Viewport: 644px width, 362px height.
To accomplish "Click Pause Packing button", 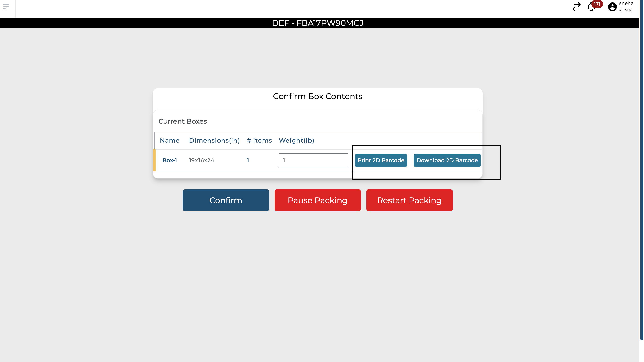I will coord(317,200).
